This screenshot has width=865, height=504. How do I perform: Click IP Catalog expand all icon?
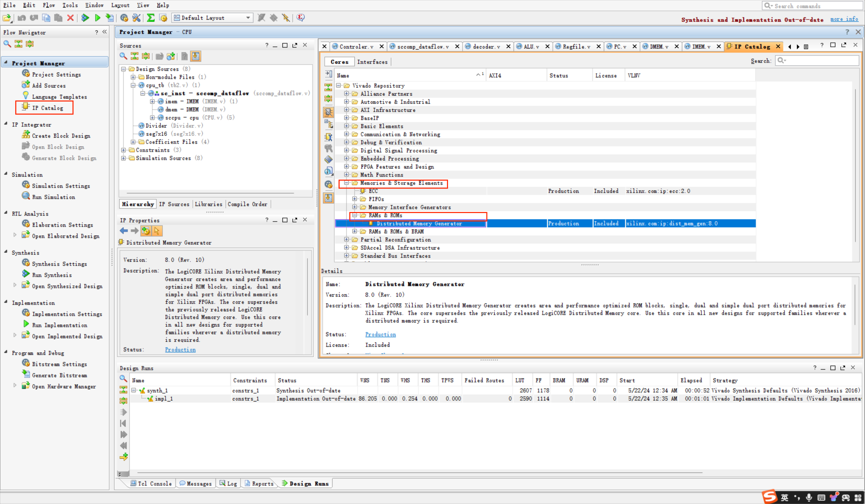(328, 99)
